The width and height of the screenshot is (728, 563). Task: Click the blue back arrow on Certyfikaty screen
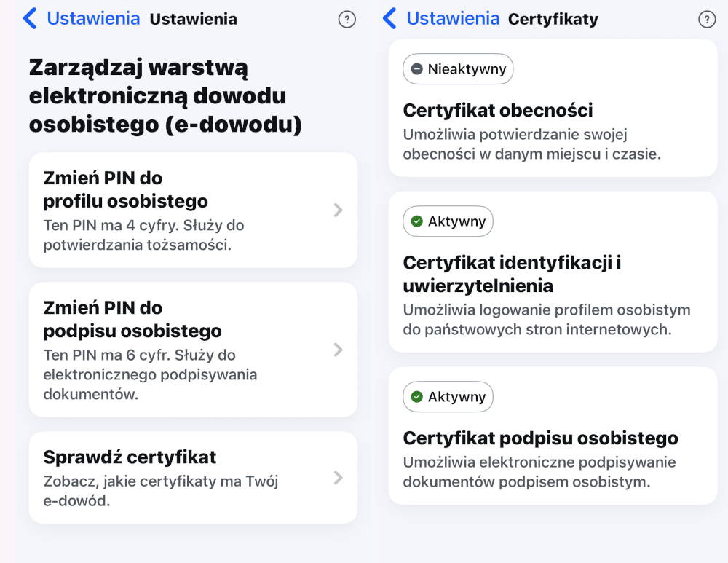point(390,19)
